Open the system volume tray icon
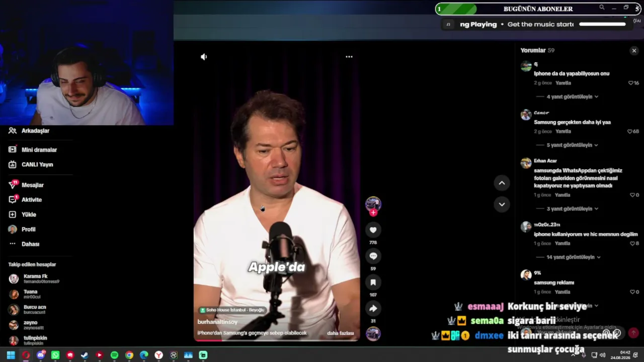The image size is (644, 362). coord(602,355)
